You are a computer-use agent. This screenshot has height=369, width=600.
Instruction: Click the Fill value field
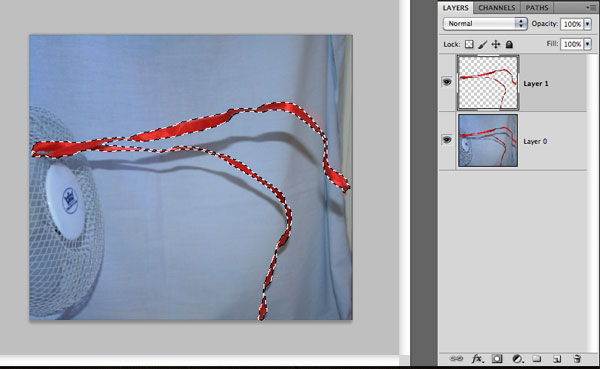572,44
